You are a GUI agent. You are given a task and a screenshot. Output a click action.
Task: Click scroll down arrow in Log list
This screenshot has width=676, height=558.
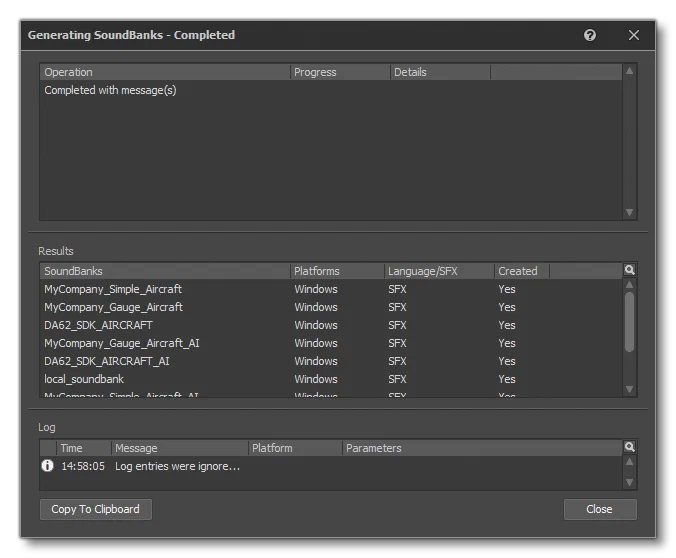629,482
